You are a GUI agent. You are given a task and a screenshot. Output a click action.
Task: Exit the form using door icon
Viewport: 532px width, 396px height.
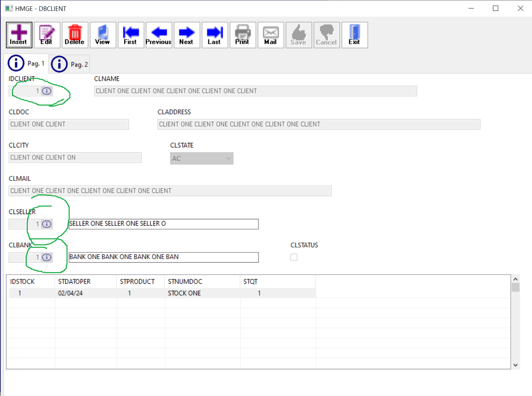pos(354,35)
